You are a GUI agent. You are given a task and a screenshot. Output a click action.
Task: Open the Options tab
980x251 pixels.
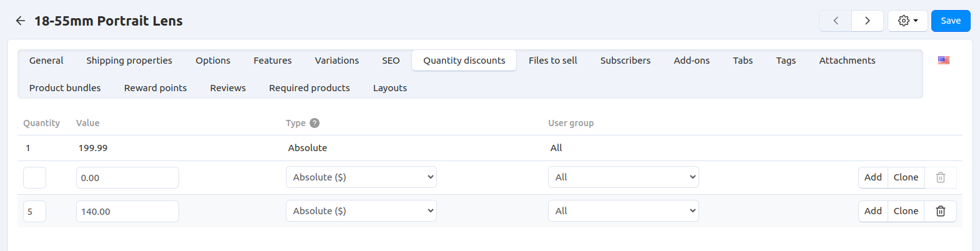213,61
